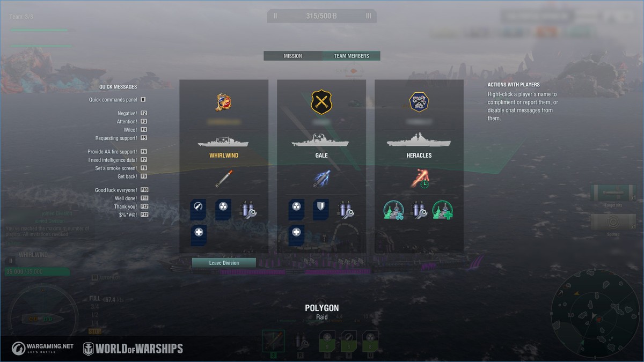This screenshot has height=362, width=644.
Task: Click the Leave Division button
Action: (224, 263)
